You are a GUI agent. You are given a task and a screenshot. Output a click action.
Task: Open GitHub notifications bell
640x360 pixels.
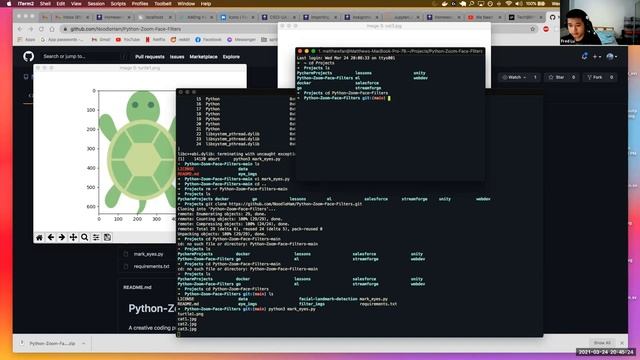pos(584,56)
